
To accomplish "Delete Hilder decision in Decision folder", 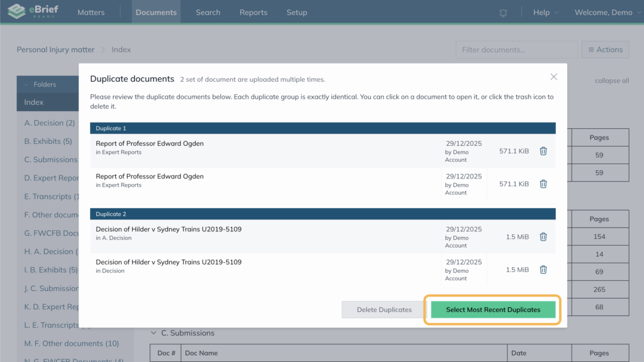I will [543, 270].
